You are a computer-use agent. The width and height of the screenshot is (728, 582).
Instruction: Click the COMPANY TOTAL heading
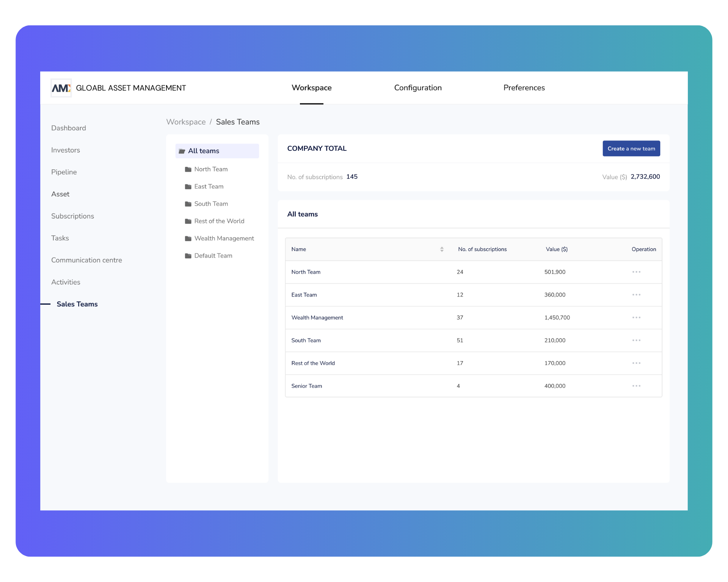click(317, 149)
